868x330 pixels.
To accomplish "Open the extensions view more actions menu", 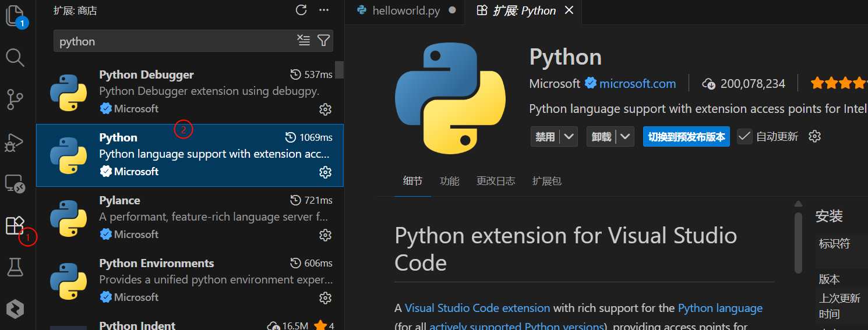I will (324, 9).
